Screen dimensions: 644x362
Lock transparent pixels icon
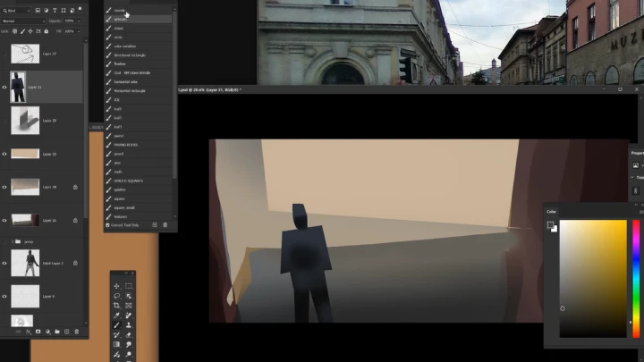click(x=15, y=31)
